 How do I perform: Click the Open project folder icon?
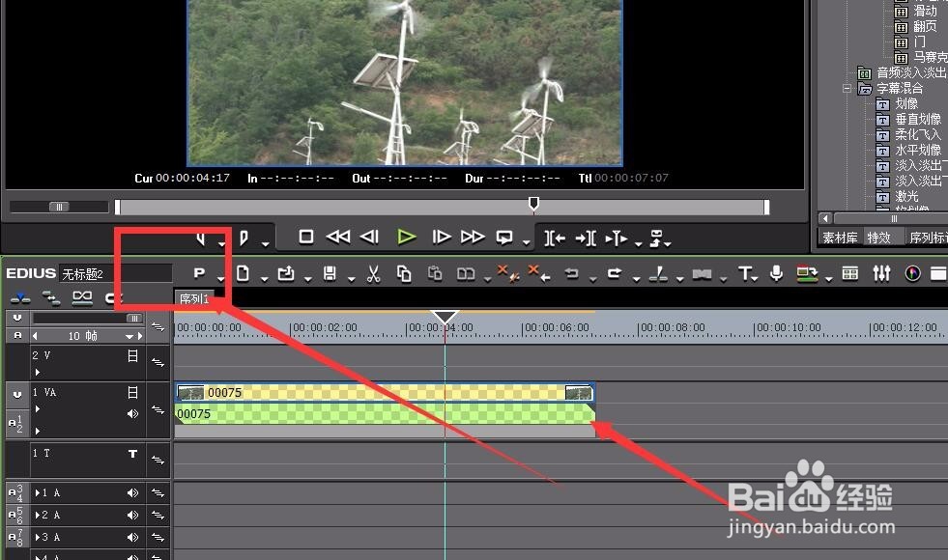tap(286, 273)
